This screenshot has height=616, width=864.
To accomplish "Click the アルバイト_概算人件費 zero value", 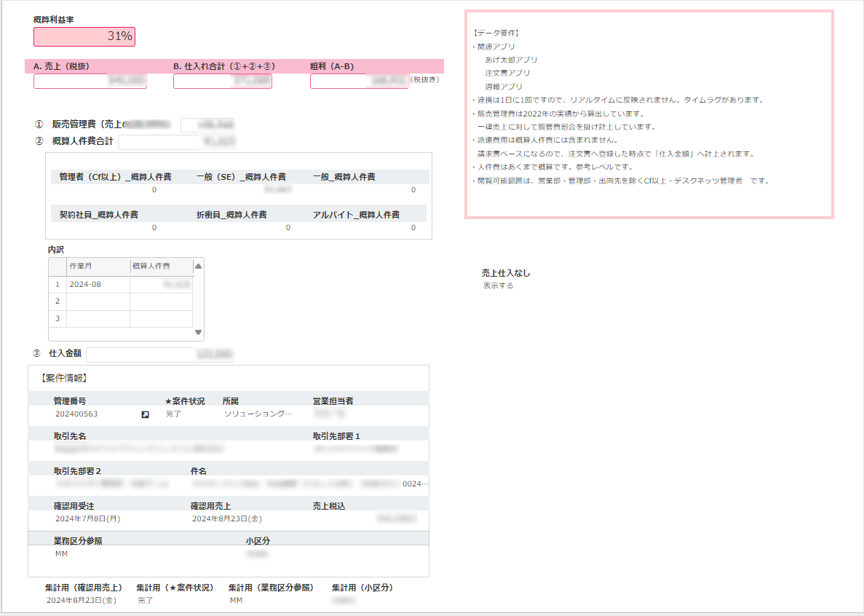I will [412, 227].
